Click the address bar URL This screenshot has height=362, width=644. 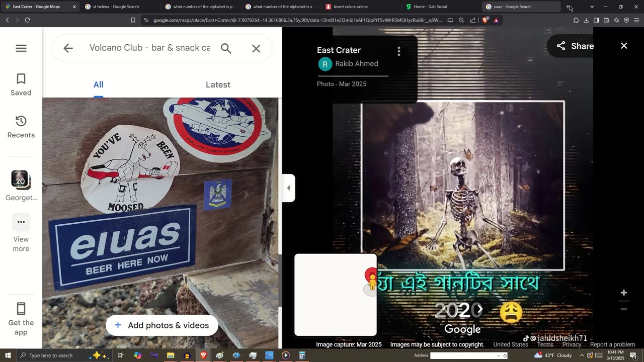click(297, 20)
